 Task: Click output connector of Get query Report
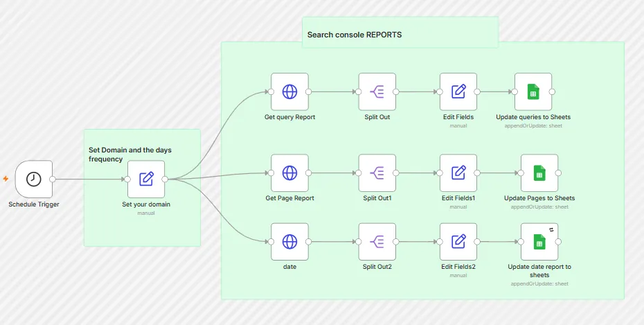pos(308,91)
